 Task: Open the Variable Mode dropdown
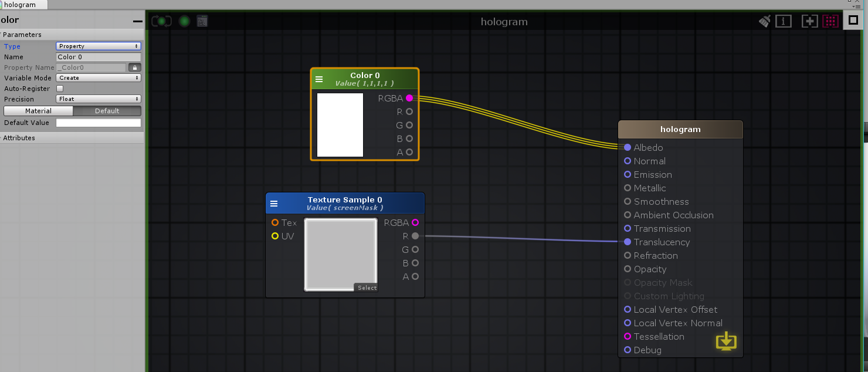click(98, 78)
